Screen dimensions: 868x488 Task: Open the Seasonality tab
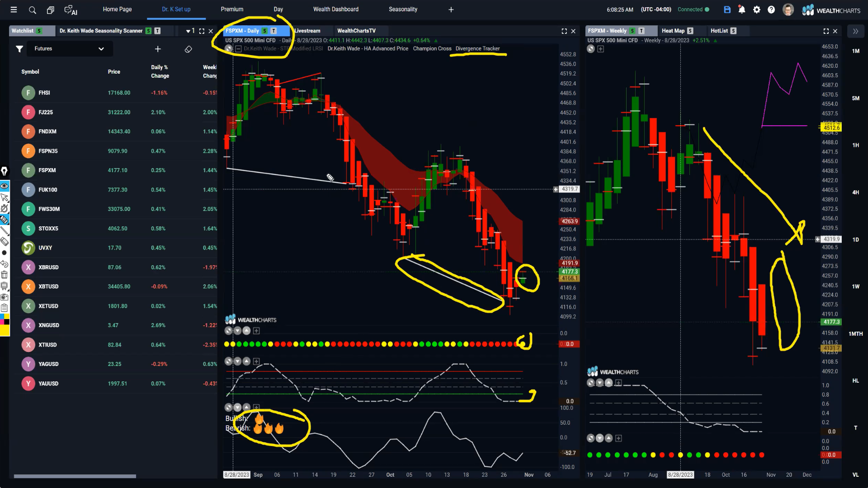(403, 9)
